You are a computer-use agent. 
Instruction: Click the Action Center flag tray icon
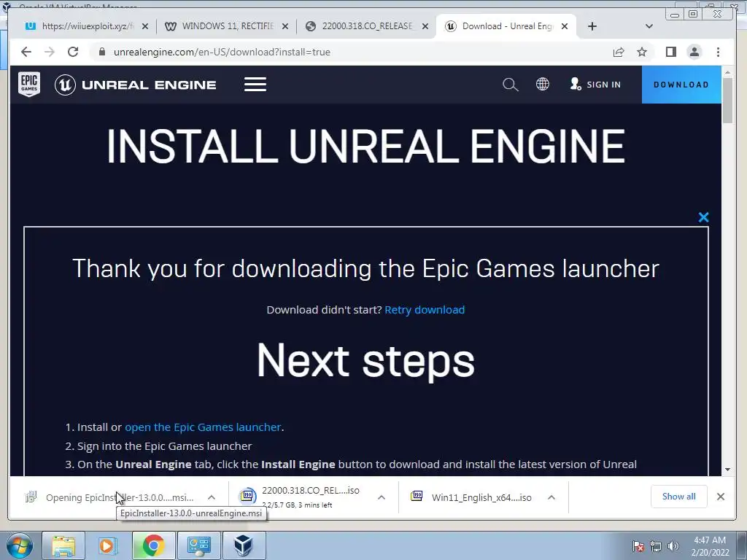[x=638, y=546]
